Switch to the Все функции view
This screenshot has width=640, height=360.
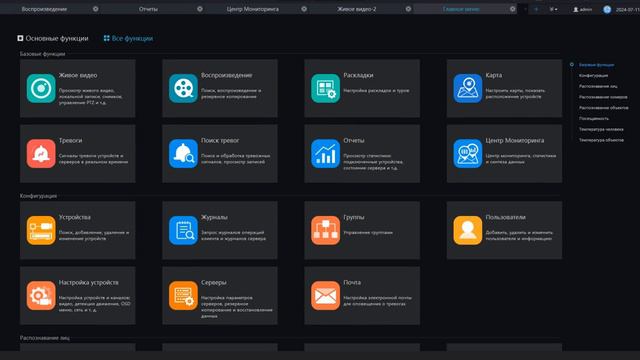click(128, 38)
